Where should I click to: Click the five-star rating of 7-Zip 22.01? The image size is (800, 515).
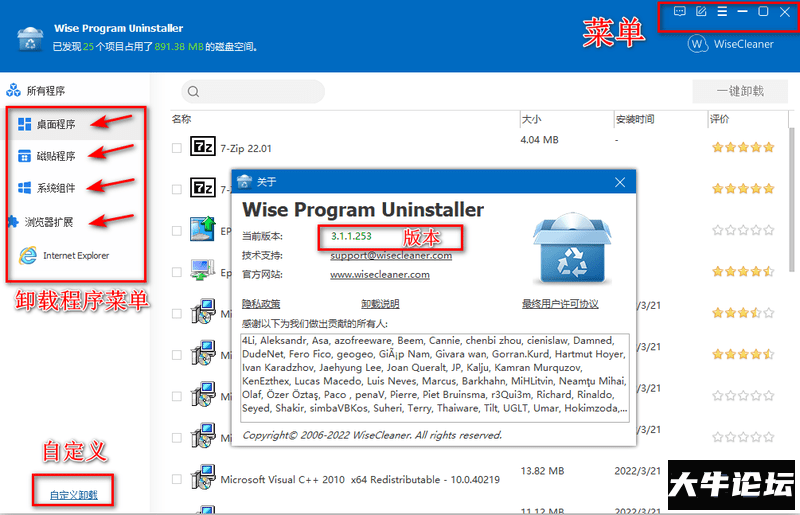(743, 148)
